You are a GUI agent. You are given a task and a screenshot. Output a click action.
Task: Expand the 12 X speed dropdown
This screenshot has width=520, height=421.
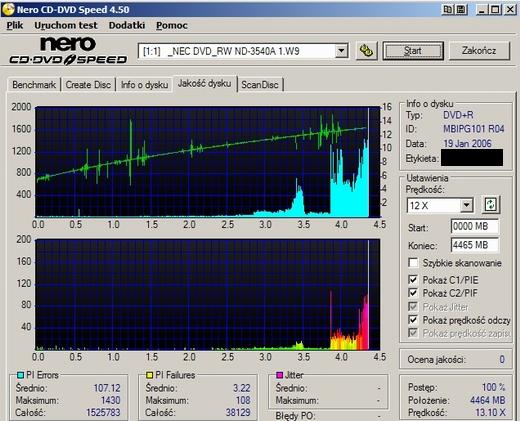(x=467, y=205)
